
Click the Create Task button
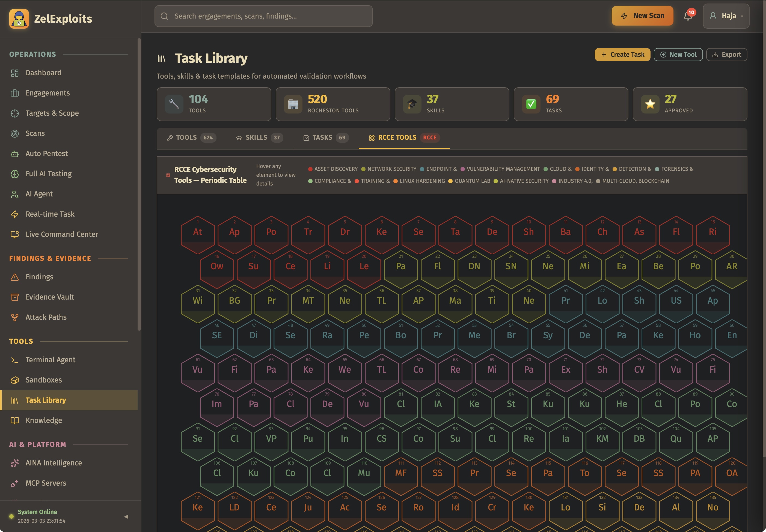(622, 54)
